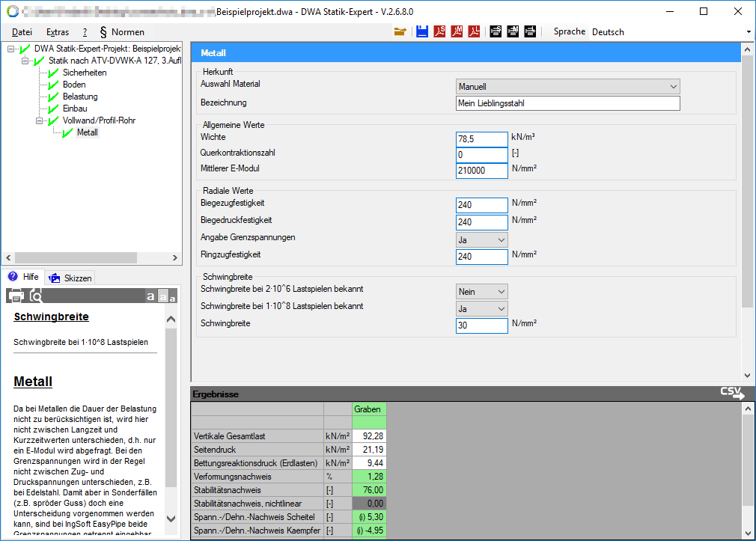
Task: Switch to the Skizzen tab
Action: (71, 278)
